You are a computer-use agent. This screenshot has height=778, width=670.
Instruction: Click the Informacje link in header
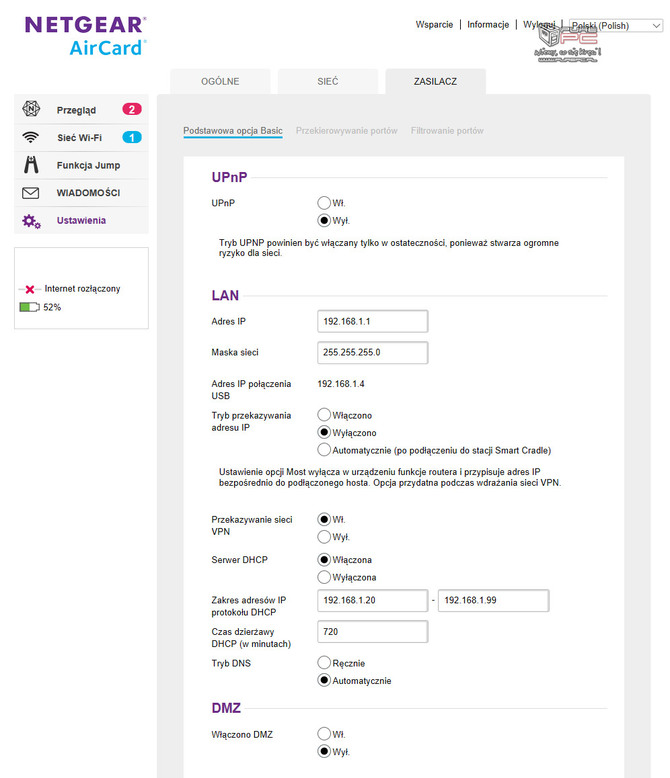coord(488,25)
